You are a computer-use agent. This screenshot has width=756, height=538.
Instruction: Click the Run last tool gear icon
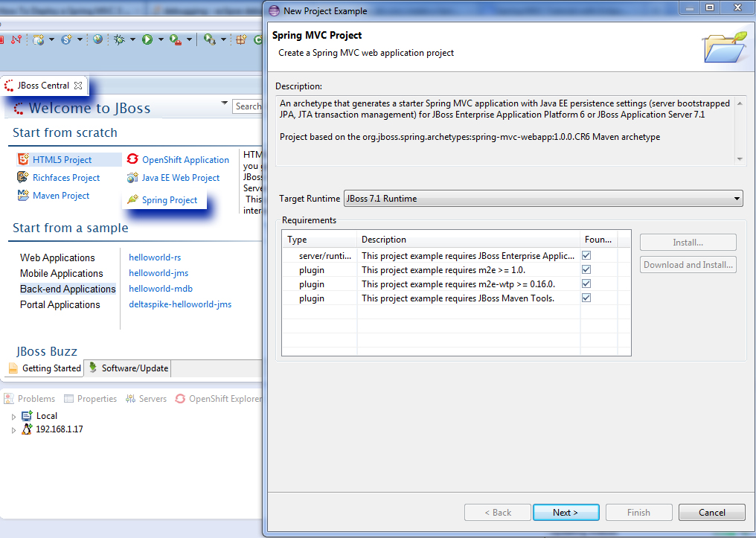coord(209,39)
